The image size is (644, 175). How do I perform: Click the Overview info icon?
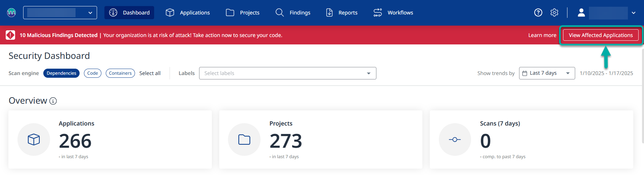pos(53,101)
